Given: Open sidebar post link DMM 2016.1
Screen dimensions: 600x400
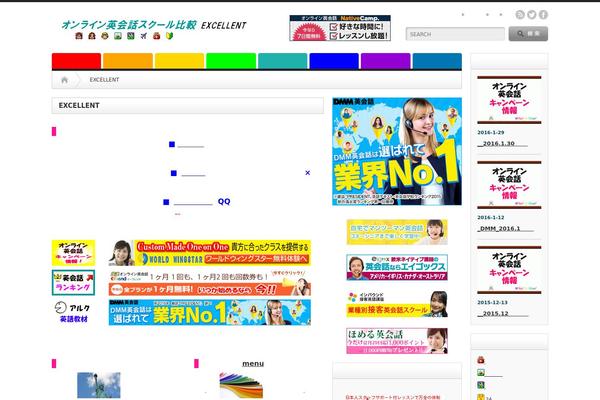Looking at the screenshot, I should click(505, 228).
